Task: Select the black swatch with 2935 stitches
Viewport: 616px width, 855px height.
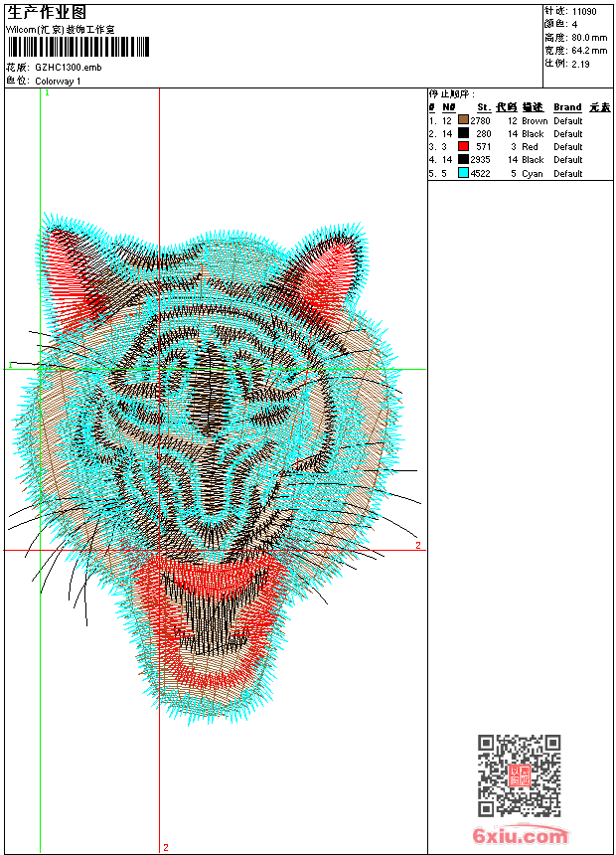Action: click(x=463, y=159)
